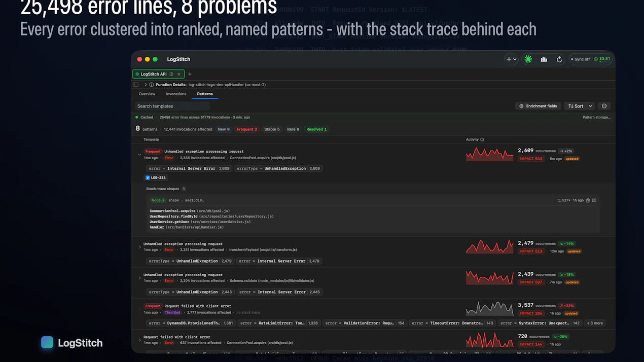Switch to the Overview tab
Image resolution: width=644 pixels, height=362 pixels.
click(x=147, y=94)
